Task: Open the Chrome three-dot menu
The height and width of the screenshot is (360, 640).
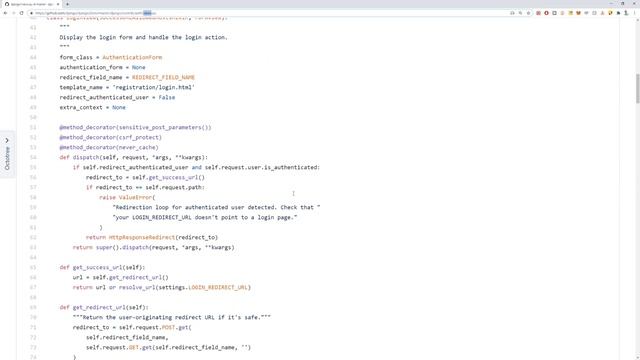Action: coord(635,13)
